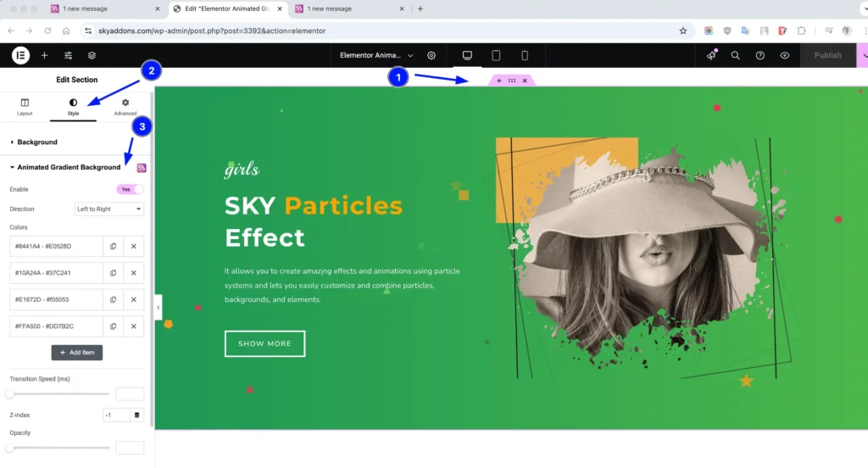The width and height of the screenshot is (868, 468).
Task: Open Z-index dynamic tags icon
Action: 136,415
